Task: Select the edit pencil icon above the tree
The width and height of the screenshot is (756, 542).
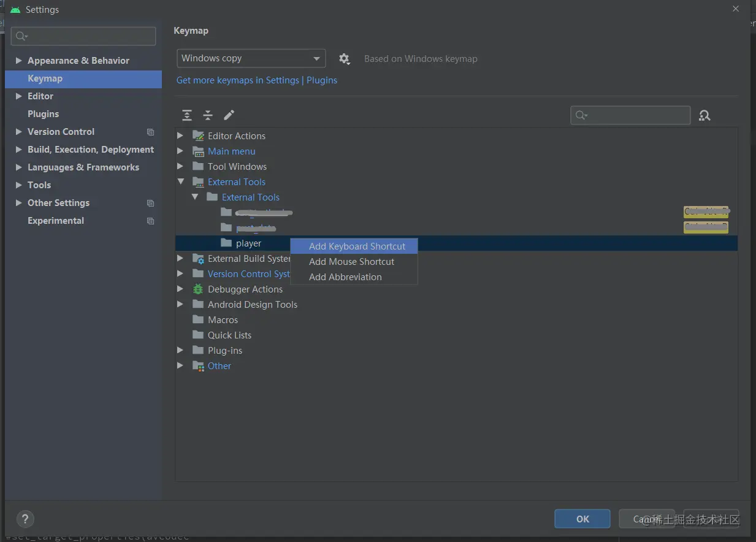Action: (227, 115)
